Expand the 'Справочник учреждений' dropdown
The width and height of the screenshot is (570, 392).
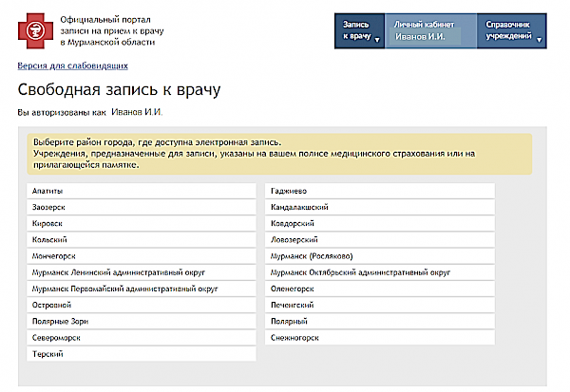pyautogui.click(x=514, y=29)
